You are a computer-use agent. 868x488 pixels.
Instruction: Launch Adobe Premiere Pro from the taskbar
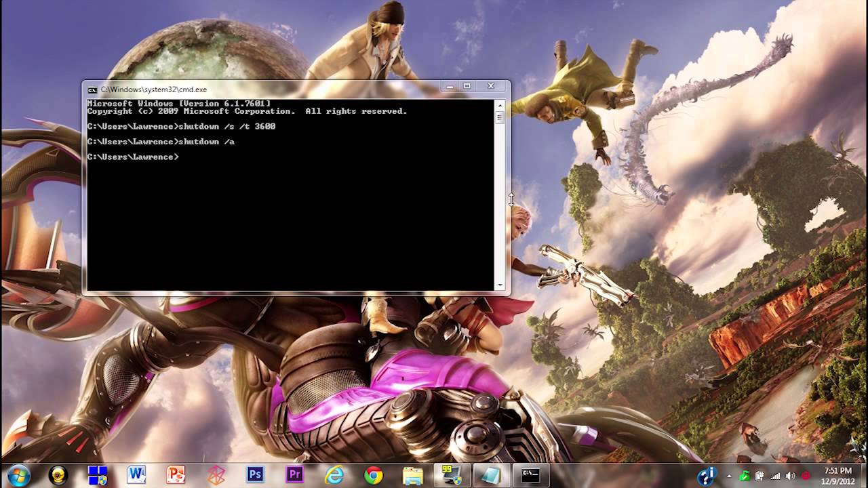tap(294, 475)
